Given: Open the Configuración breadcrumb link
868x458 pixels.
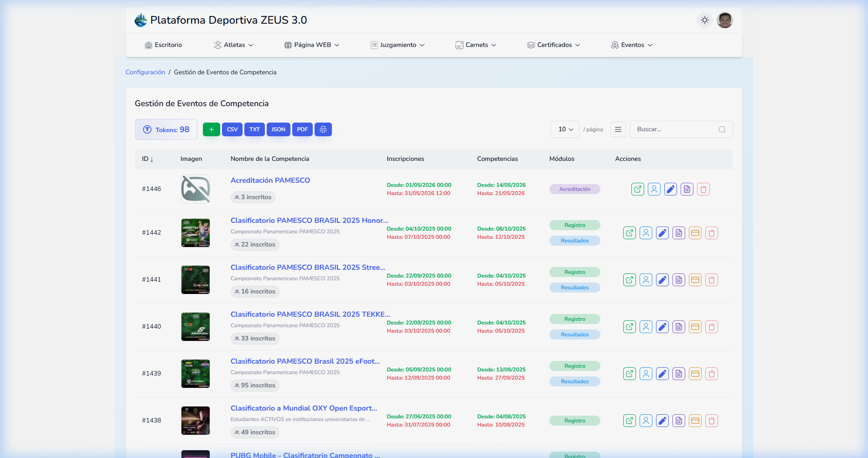Looking at the screenshot, I should click(145, 72).
